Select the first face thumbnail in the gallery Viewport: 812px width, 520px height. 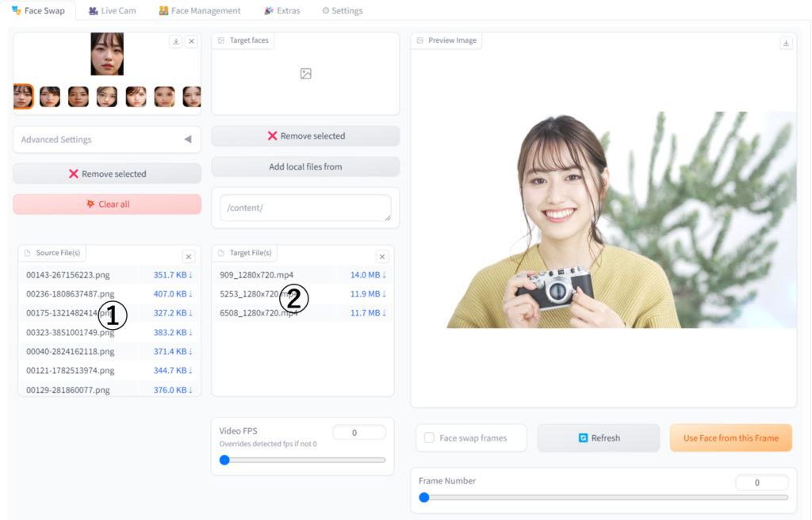tap(23, 97)
